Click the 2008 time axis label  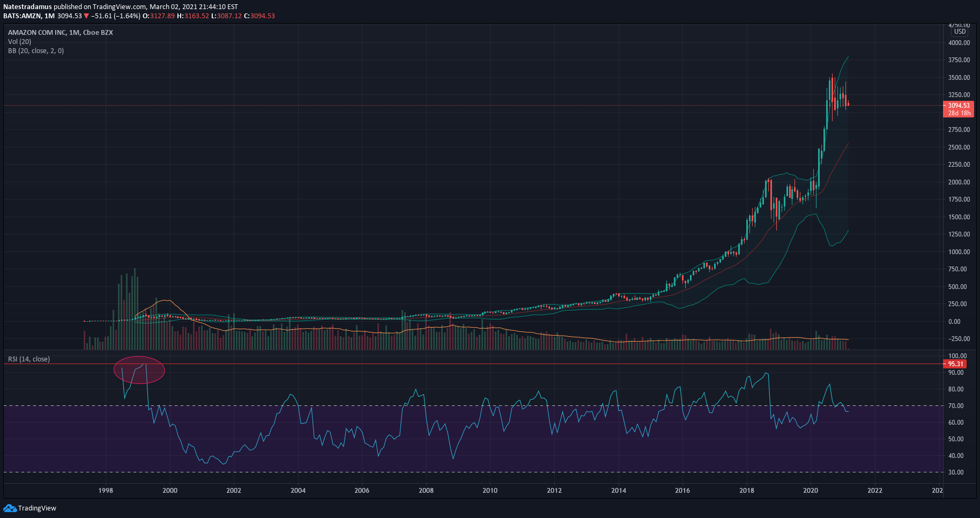426,491
